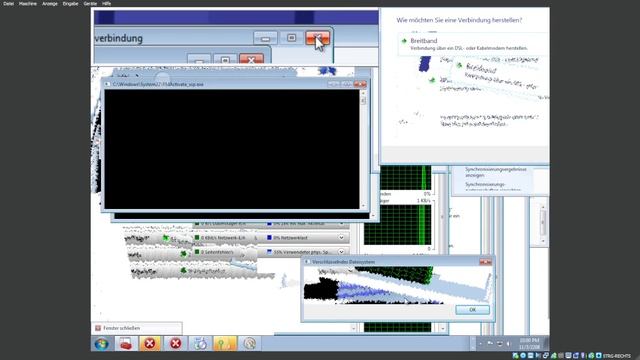Image resolution: width=640 pixels, height=360 pixels.
Task: Minimize the -verbindung window
Action: point(265,38)
